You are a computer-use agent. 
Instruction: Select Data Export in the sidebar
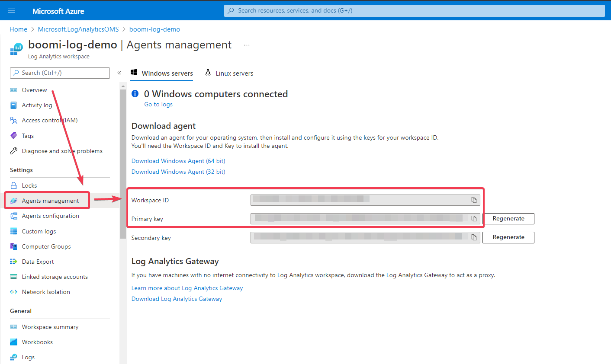pos(38,261)
